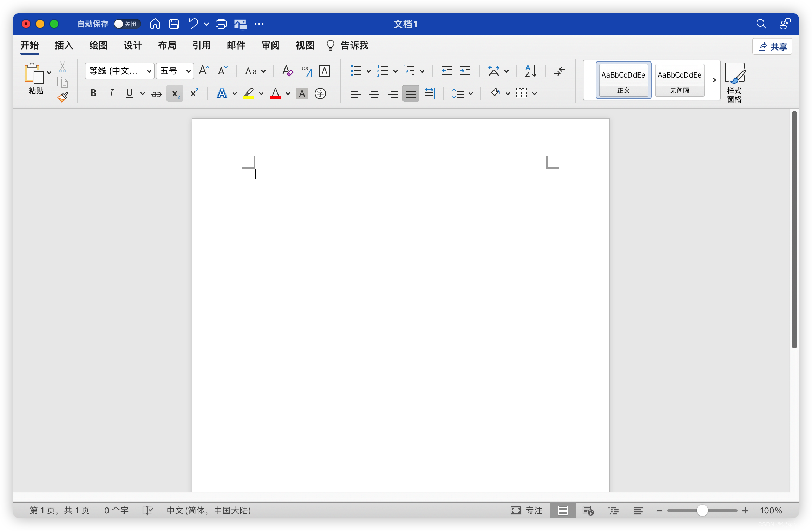Open the font name dropdown
This screenshot has width=812, height=531.
point(149,71)
